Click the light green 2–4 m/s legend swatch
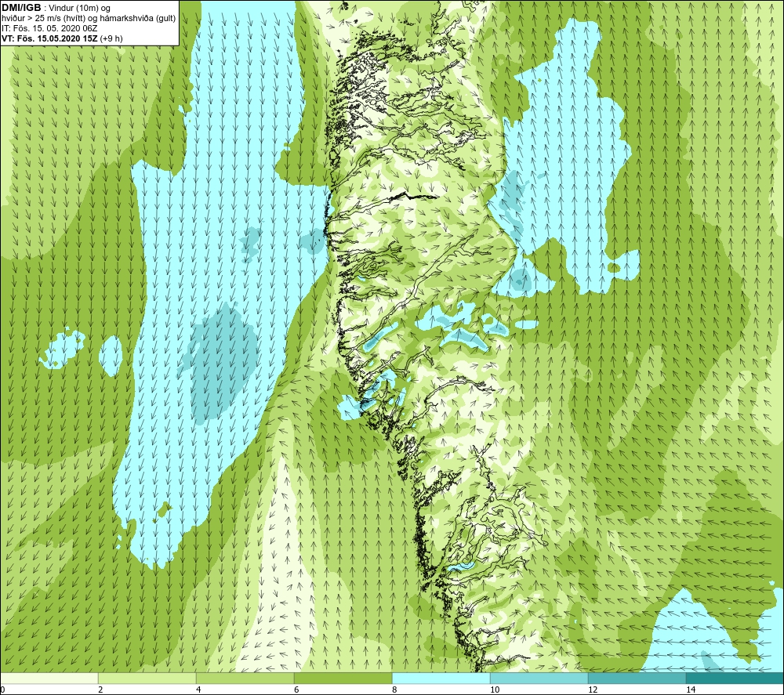This screenshot has width=784, height=695. tap(147, 678)
